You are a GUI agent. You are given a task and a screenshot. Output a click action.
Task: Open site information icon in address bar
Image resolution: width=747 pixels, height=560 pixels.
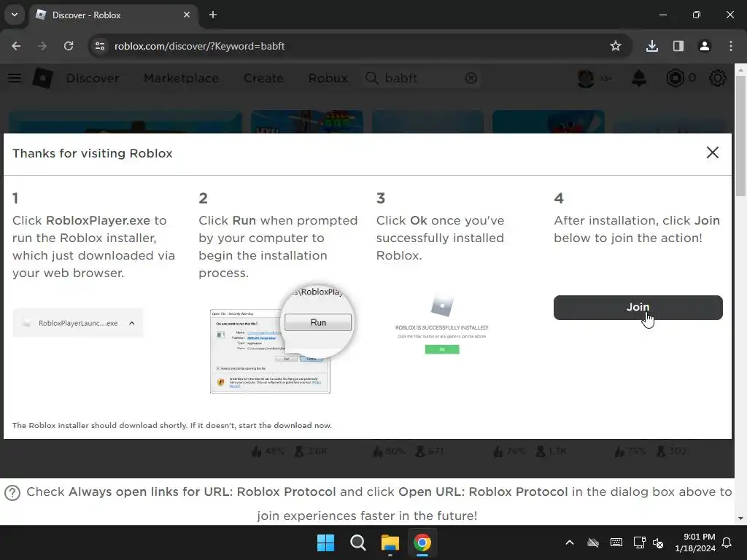(99, 46)
